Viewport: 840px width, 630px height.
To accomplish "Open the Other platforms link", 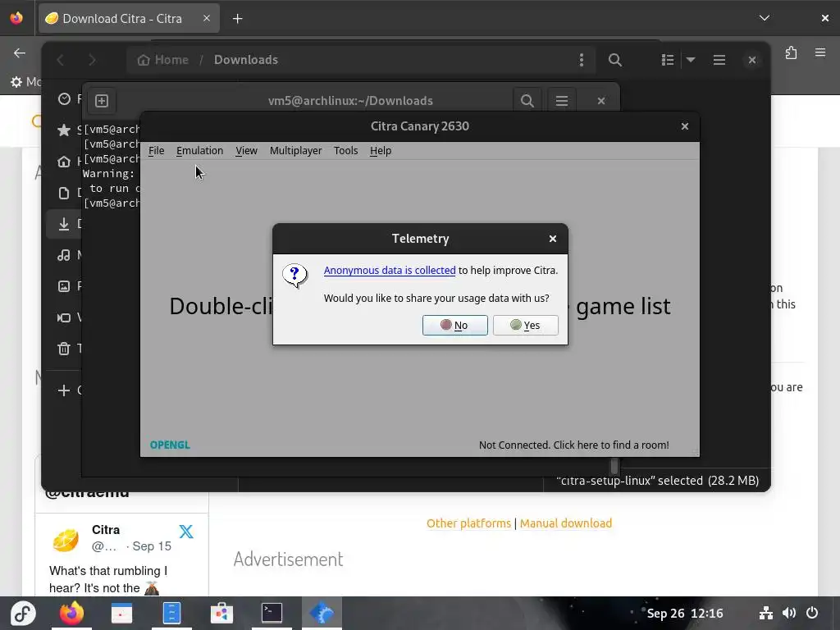I will (468, 523).
